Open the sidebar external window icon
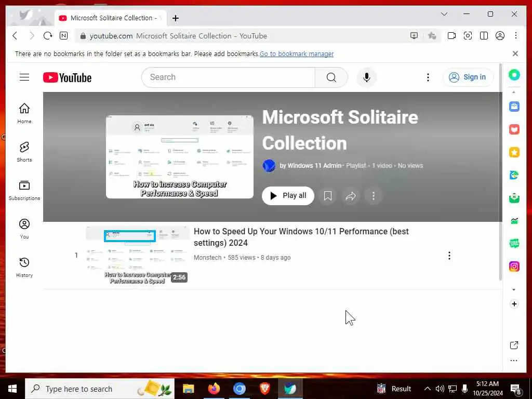Viewport: 532px width, 399px height. (514, 345)
